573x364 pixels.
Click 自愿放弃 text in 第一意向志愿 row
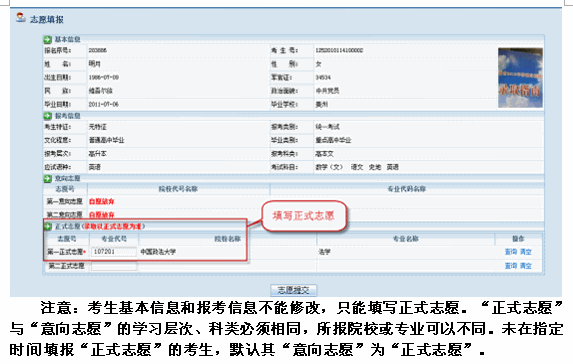[102, 201]
